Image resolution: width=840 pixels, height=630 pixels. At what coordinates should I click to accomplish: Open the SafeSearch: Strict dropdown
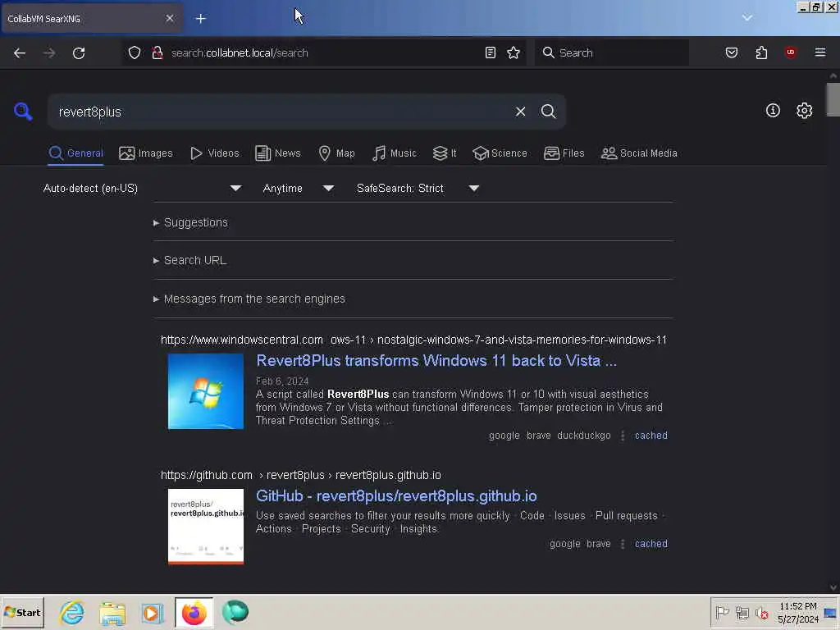point(418,188)
